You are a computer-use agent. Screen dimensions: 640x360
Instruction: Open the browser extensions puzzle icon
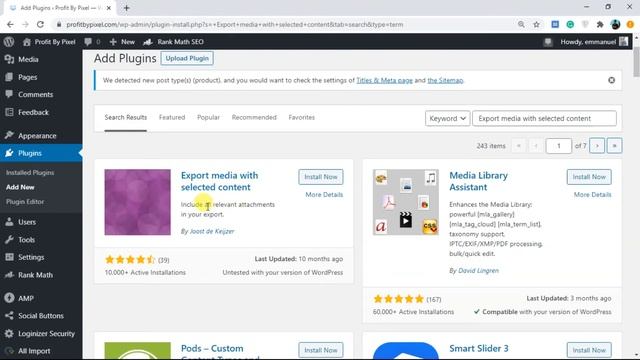(600, 24)
